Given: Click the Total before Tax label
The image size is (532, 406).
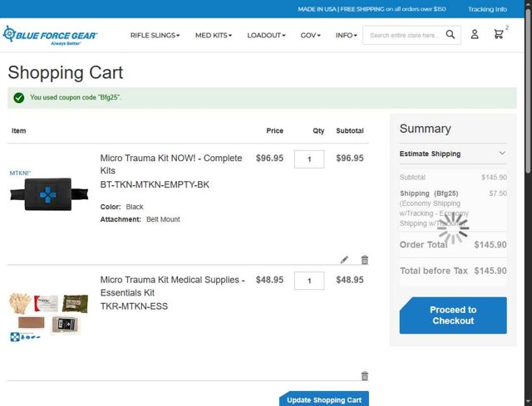Looking at the screenshot, I should pos(434,271).
